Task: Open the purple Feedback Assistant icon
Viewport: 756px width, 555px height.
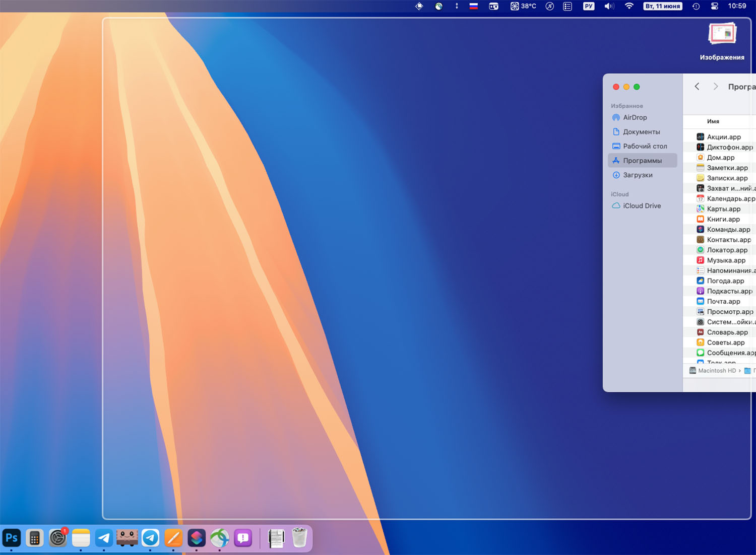Action: tap(243, 538)
